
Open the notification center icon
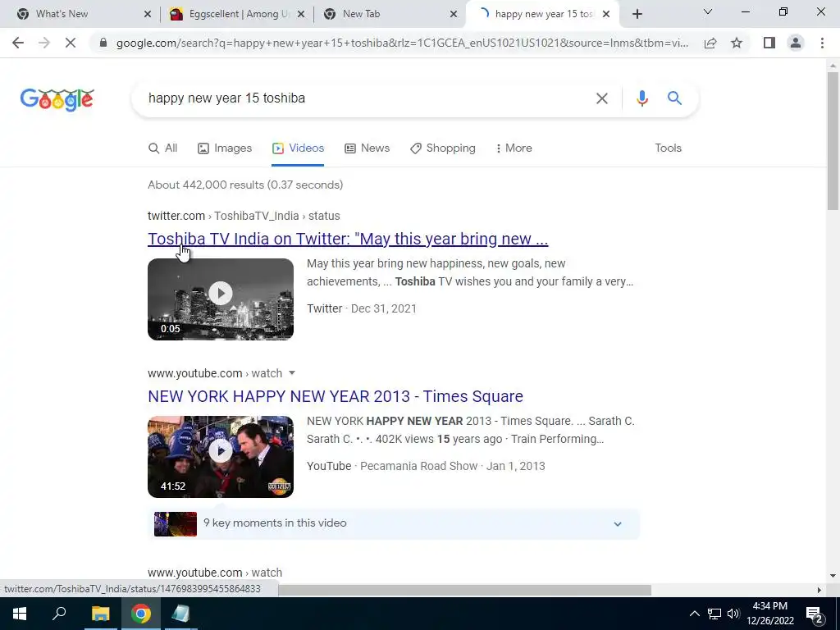(x=815, y=614)
